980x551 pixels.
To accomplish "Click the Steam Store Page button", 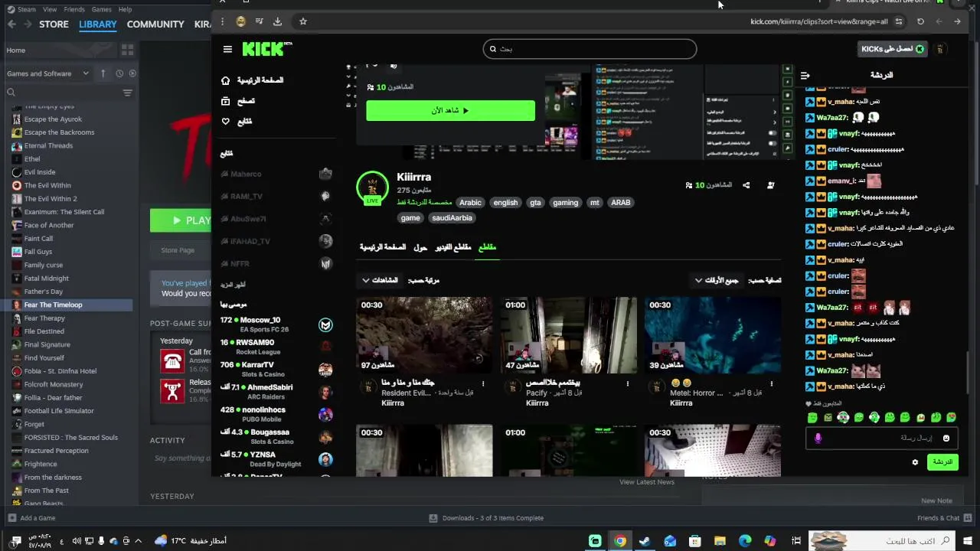I will [x=178, y=250].
